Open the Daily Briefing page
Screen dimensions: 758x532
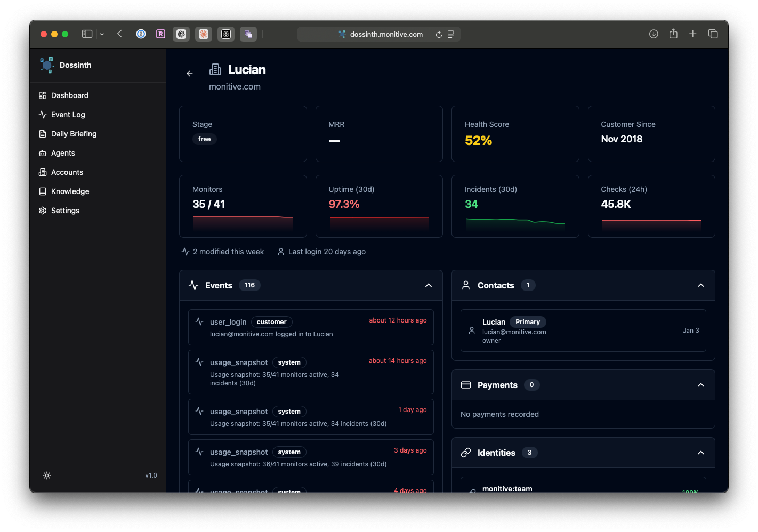pos(74,134)
